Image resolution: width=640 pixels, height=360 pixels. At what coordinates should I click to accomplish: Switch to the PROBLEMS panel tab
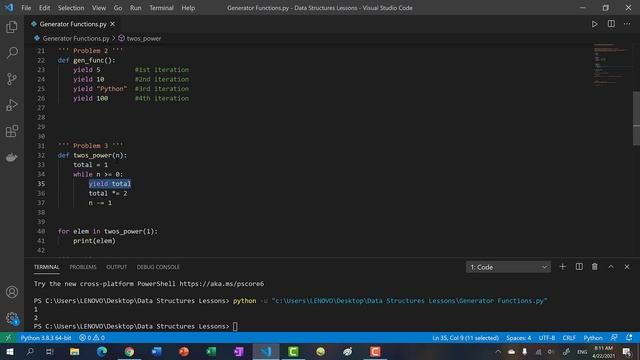[83, 267]
